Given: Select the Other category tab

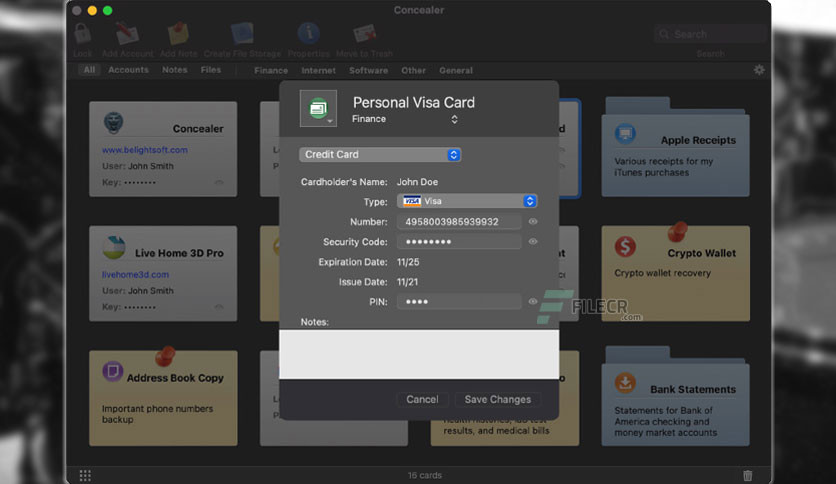Looking at the screenshot, I should pos(413,70).
